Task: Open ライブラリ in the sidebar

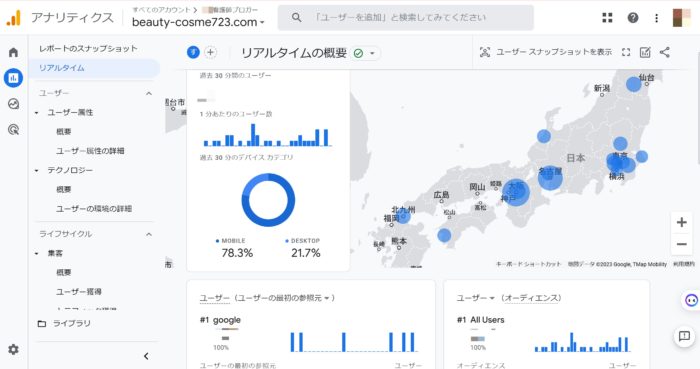Action: coord(71,323)
